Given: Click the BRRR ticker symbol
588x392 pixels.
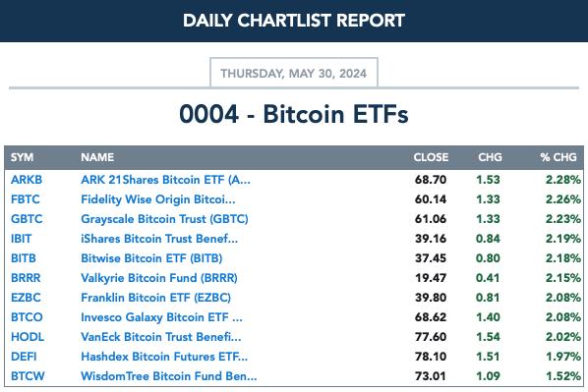Looking at the screenshot, I should coord(26,278).
